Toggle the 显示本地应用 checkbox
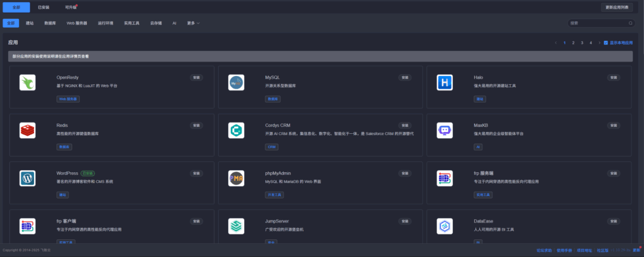 [x=606, y=43]
